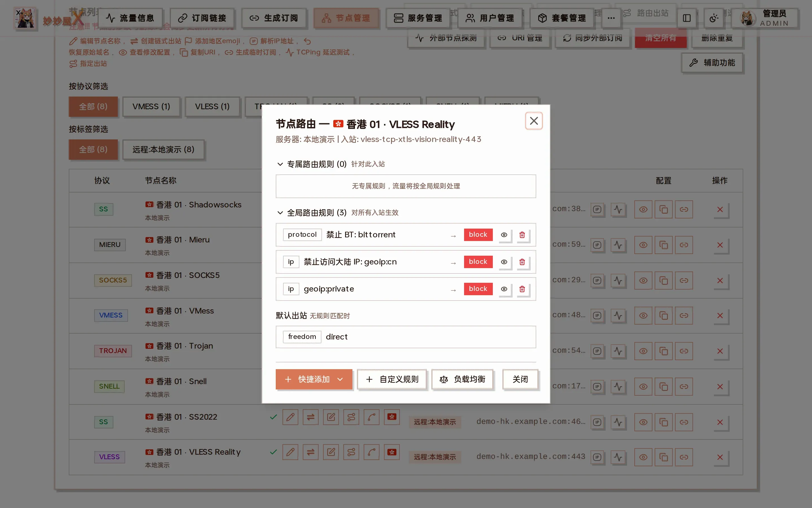Toggle the dark mode theme icon
The image size is (812, 508).
pyautogui.click(x=714, y=18)
